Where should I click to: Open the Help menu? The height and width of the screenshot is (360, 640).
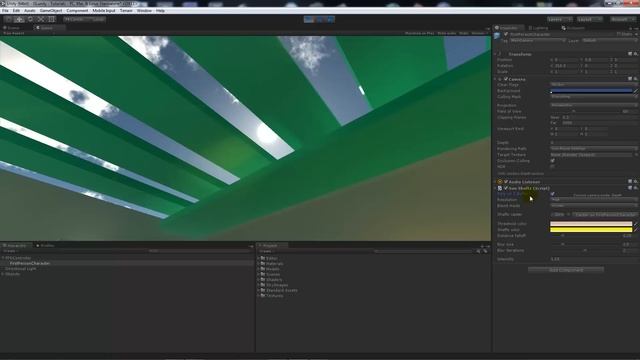(x=160, y=11)
